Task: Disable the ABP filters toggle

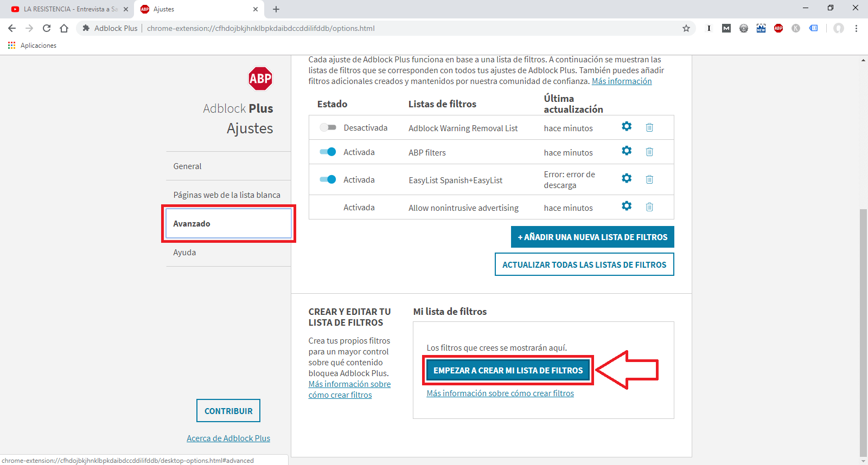Action: tap(328, 152)
